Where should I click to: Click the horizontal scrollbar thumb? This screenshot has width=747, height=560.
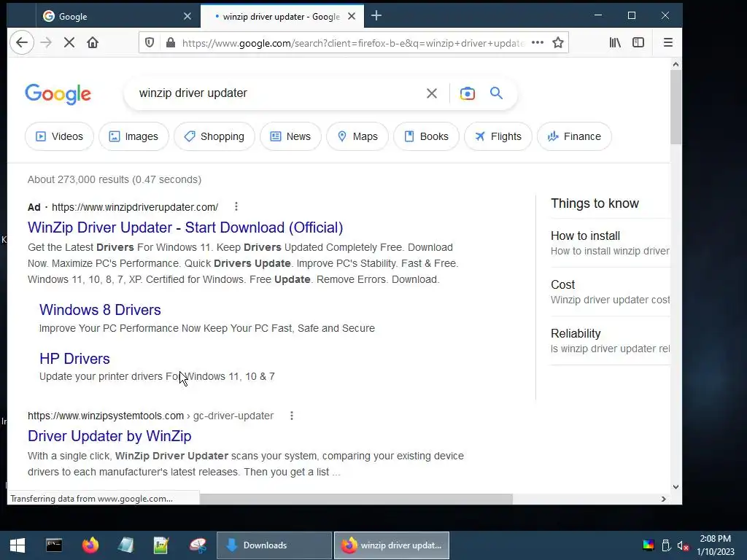[356, 499]
